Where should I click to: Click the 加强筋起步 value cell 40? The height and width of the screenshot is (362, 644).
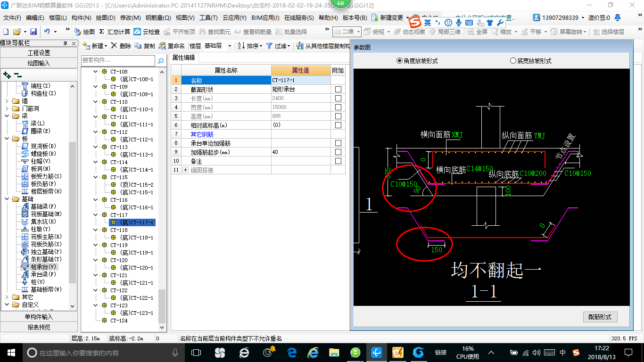[301, 152]
